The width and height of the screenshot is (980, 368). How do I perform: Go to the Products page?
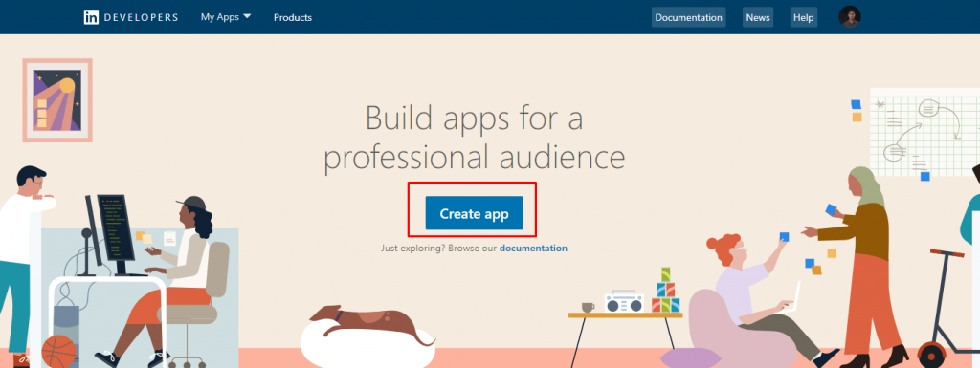pyautogui.click(x=293, y=17)
